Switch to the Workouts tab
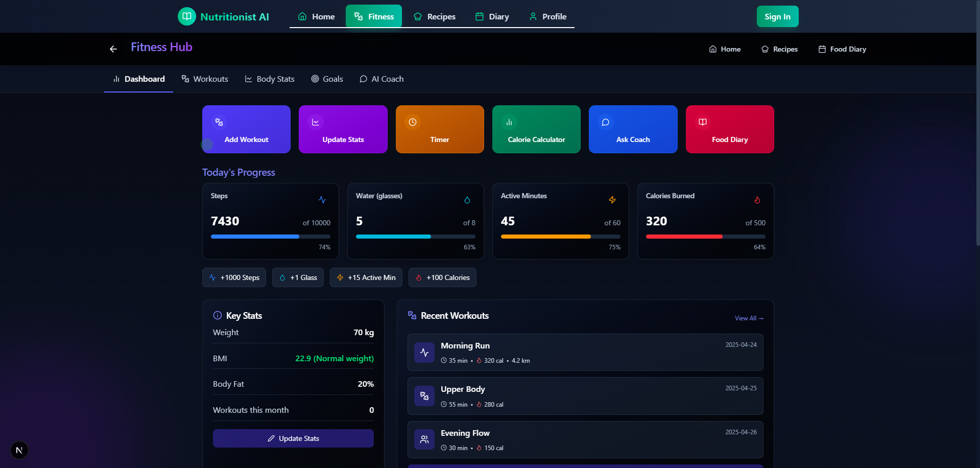 point(205,79)
